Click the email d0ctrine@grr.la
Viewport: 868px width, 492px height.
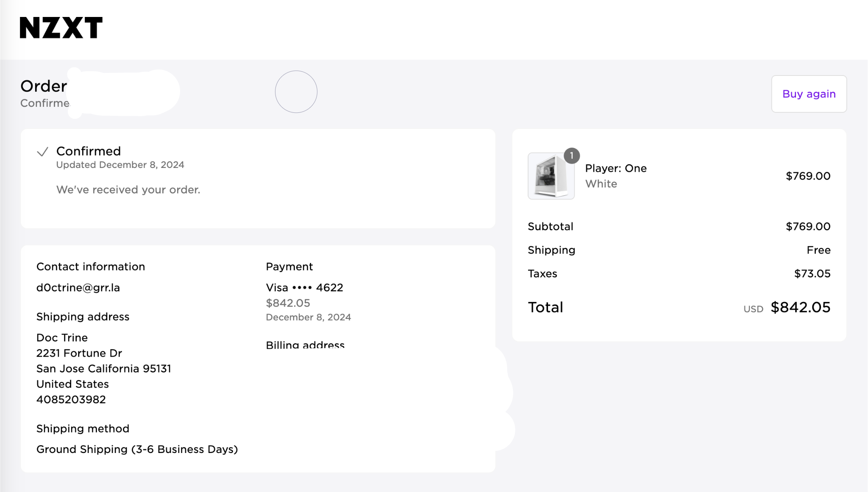(x=78, y=288)
